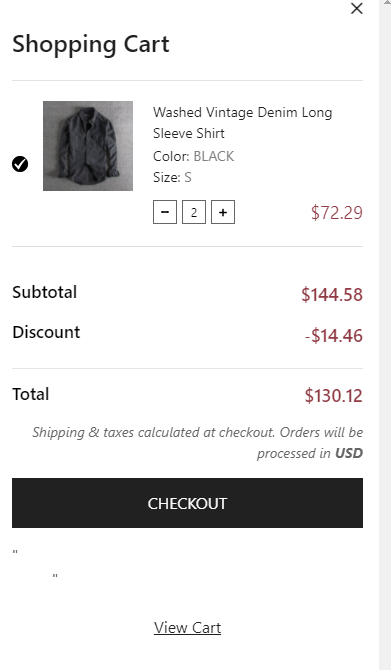Click the Discount label
The image size is (391, 670).
(x=46, y=332)
